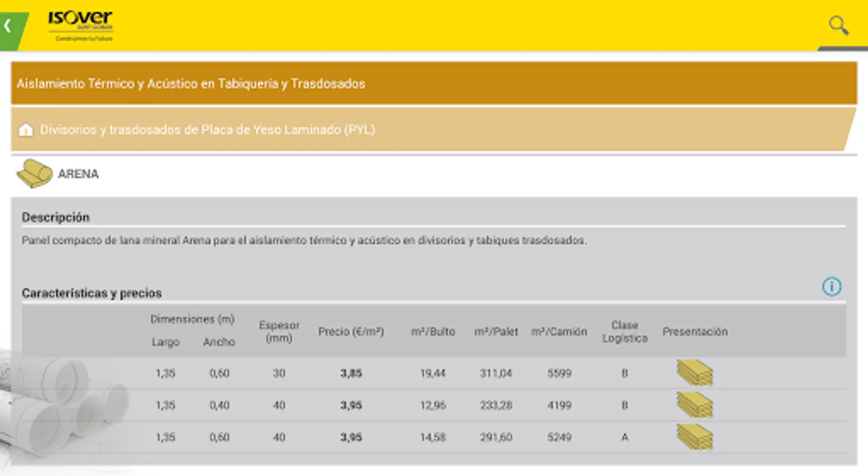
Task: Click the ISOVER logo
Action: coord(80,25)
